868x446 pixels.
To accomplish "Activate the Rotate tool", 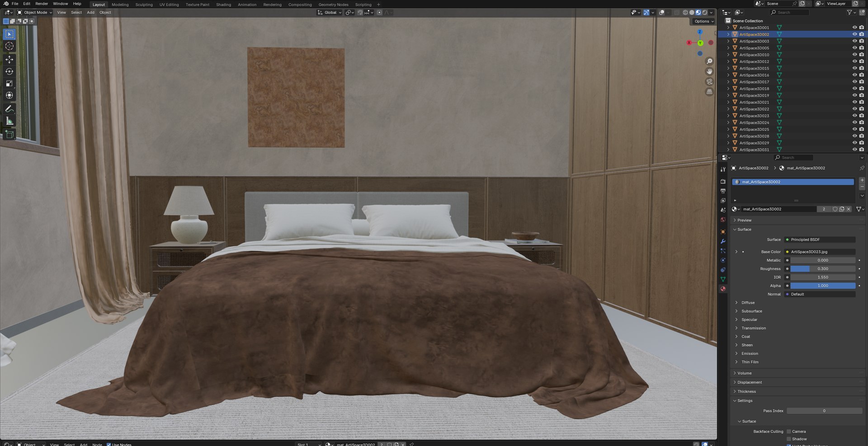I will [x=9, y=71].
